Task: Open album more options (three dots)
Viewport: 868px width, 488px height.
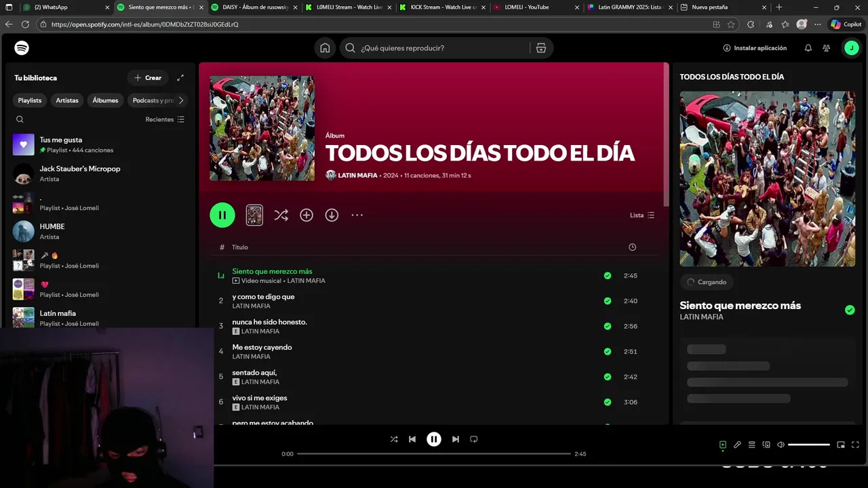Action: point(357,215)
